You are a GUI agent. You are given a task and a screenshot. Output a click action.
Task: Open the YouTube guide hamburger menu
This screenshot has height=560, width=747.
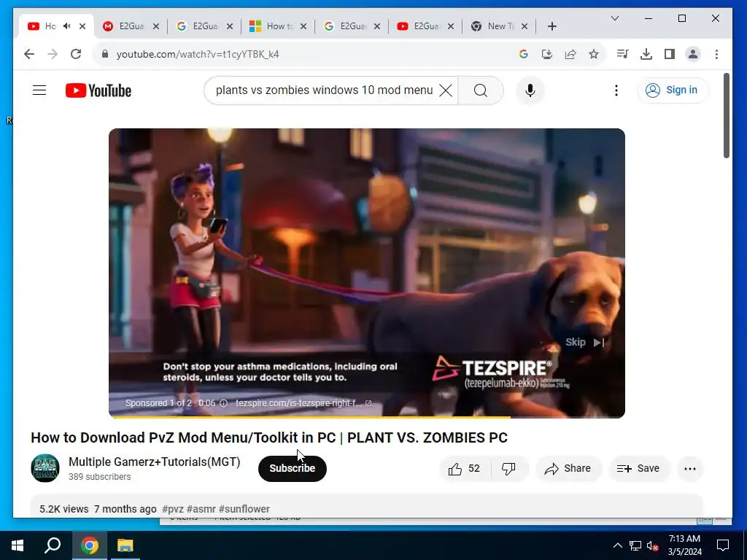point(39,90)
